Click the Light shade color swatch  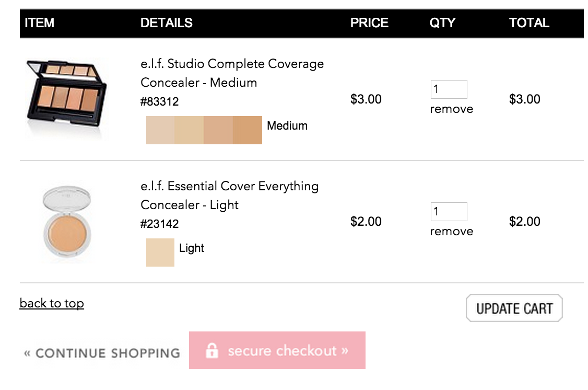[160, 253]
